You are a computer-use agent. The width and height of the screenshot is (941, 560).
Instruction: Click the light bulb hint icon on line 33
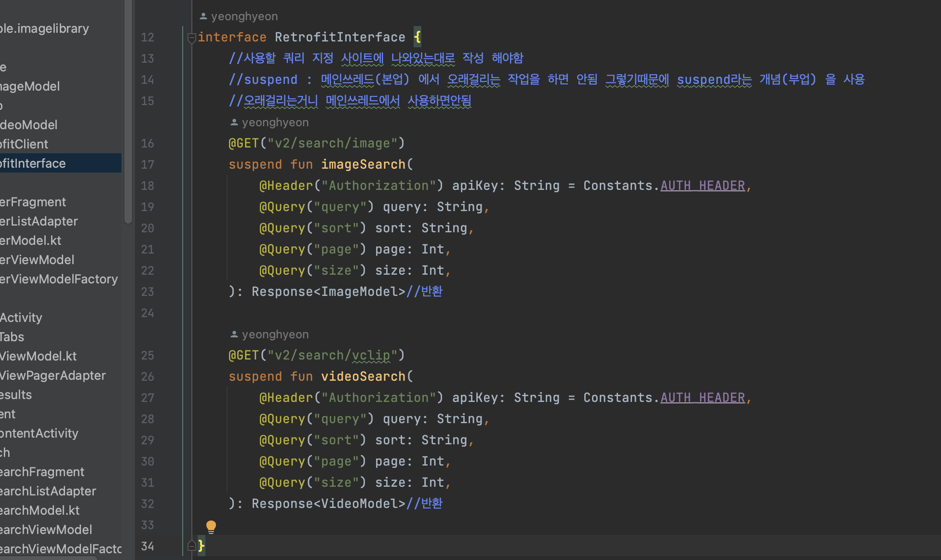click(211, 526)
